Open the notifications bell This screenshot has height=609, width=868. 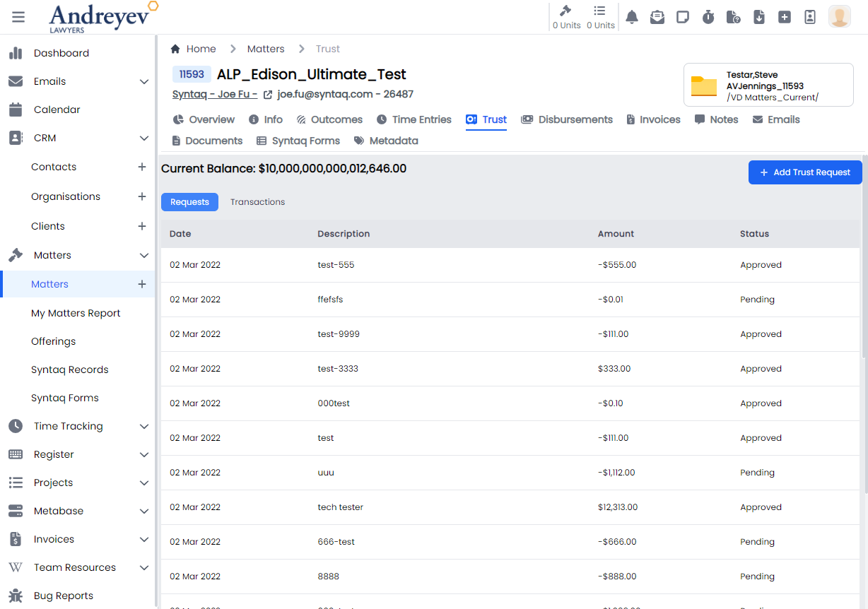click(x=632, y=17)
